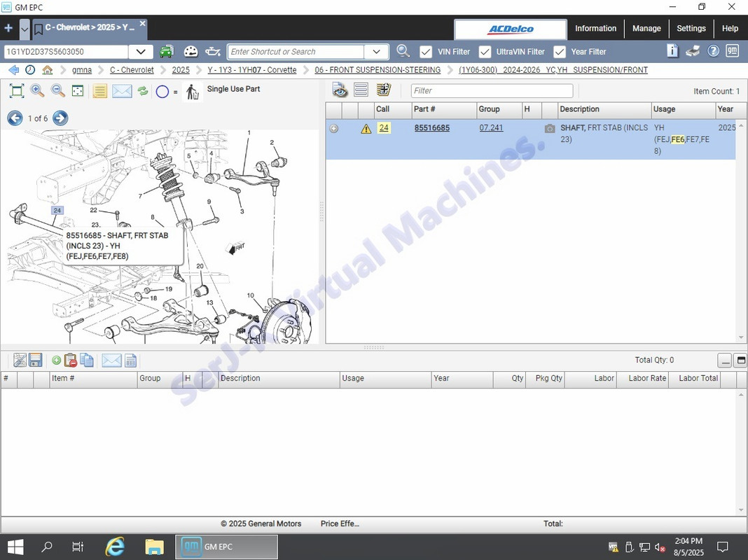Go back with the blue arrow icon
This screenshot has height=560, width=748.
14,70
